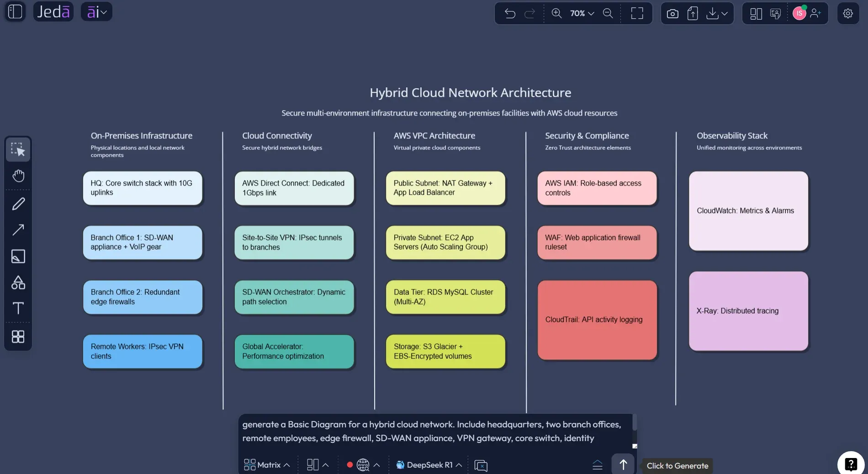Open the DeepSeek R1 model dropdown

(429, 465)
